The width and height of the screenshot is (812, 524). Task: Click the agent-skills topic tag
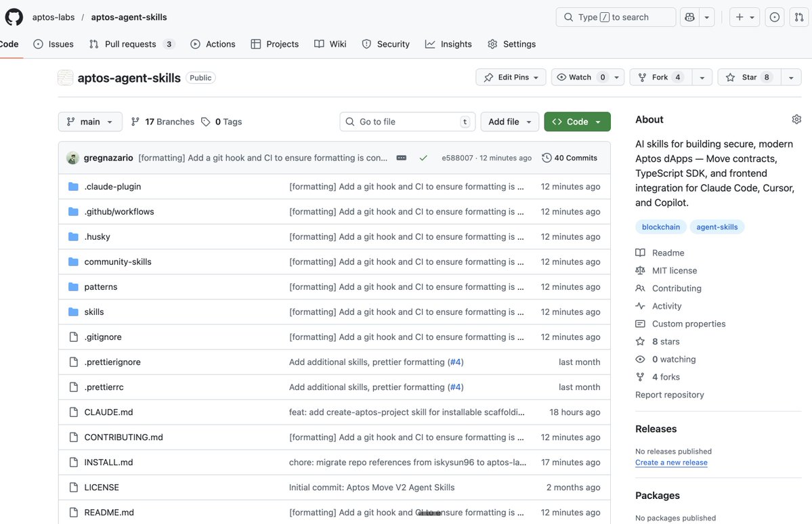click(717, 227)
